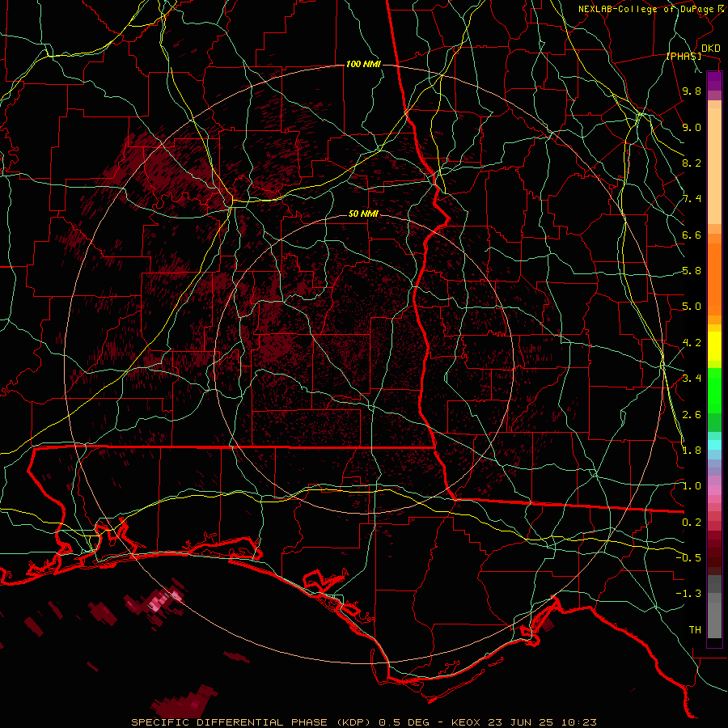Click the 1.8 scale value
728x728 pixels.
692,451
